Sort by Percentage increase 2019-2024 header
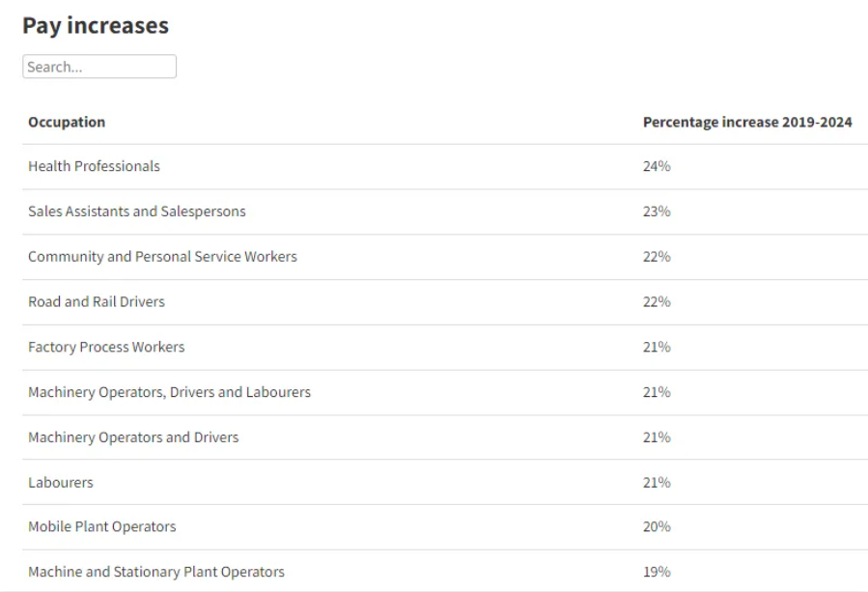 tap(746, 122)
